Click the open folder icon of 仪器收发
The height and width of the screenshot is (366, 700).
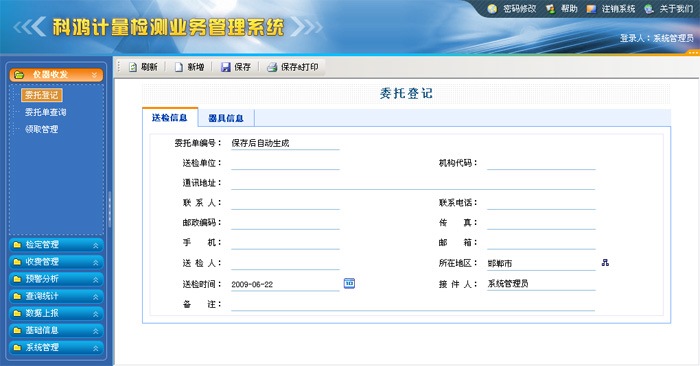click(x=19, y=75)
